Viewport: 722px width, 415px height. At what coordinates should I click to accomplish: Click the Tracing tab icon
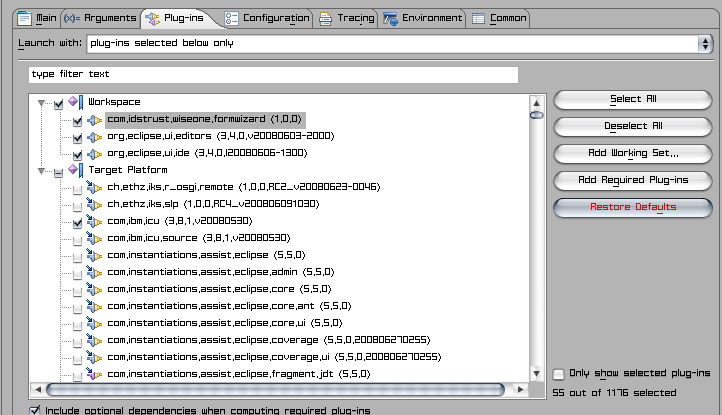coord(326,19)
